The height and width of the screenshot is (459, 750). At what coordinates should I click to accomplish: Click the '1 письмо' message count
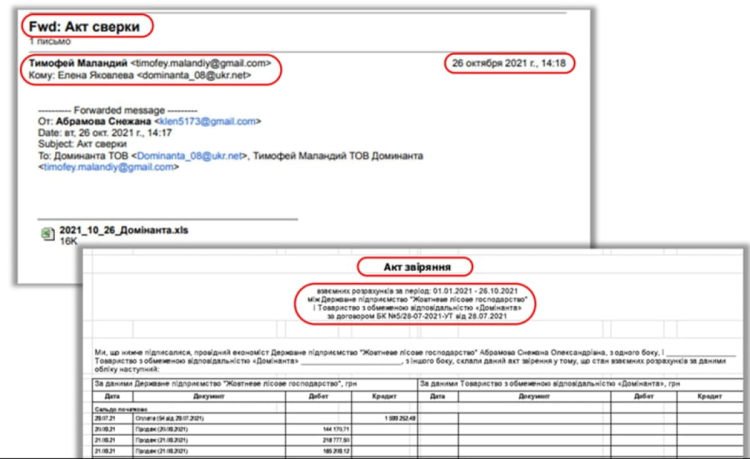[50, 41]
